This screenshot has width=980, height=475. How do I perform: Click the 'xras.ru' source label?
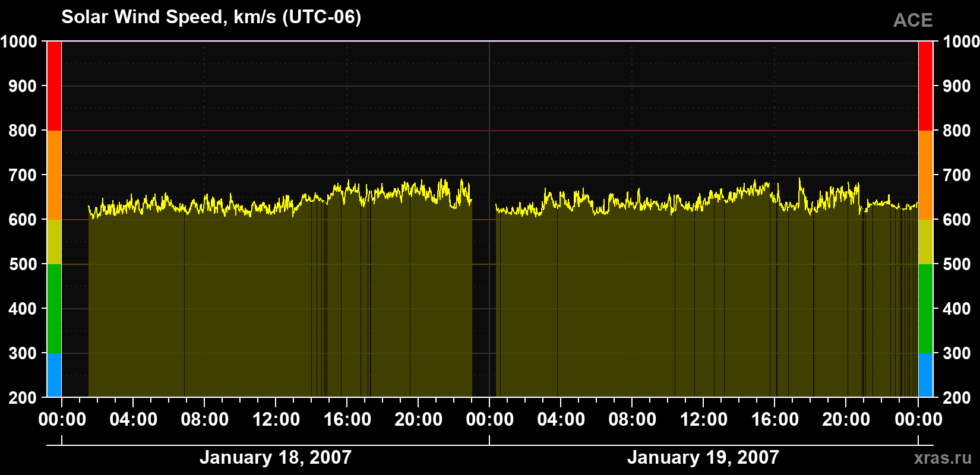[x=943, y=457]
